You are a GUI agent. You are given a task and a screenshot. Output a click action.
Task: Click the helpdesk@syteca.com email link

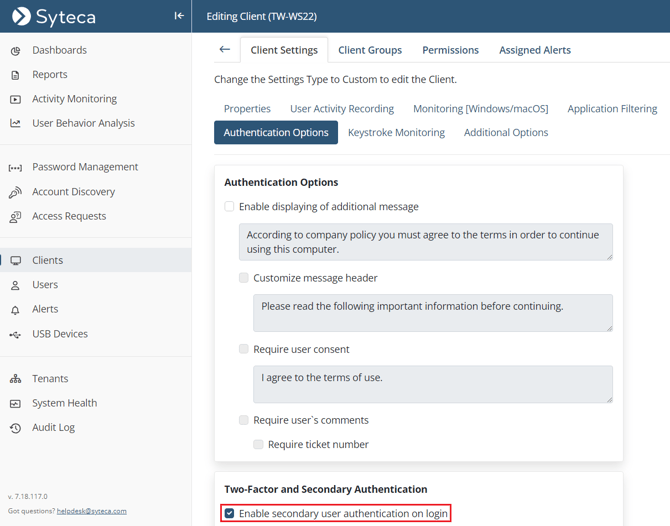tap(92, 511)
